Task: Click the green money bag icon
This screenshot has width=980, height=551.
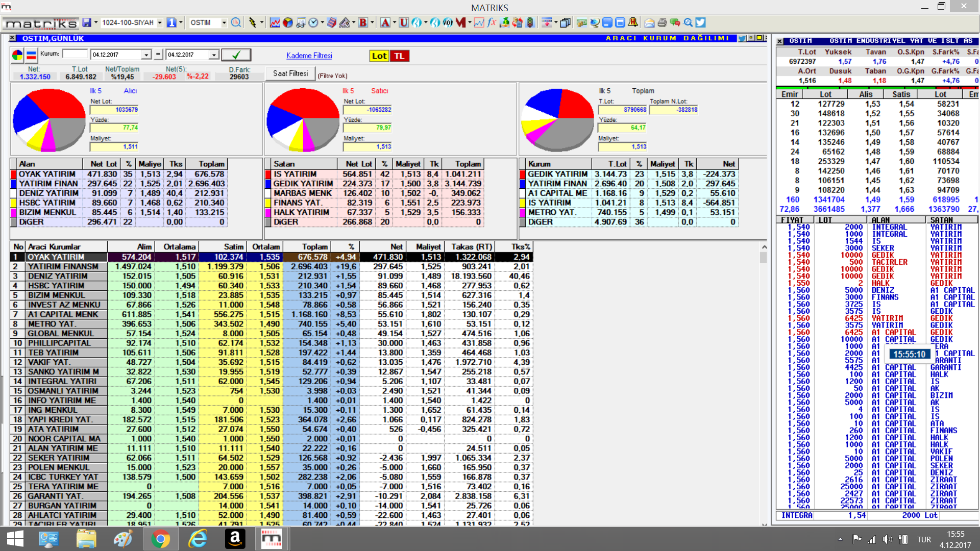Action: coord(505,22)
